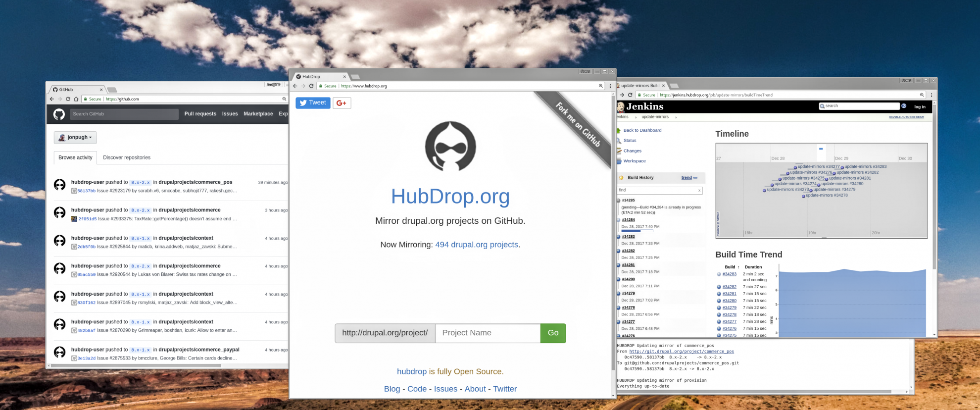Open the About link in HubDrop footer
Viewport: 980px width, 410px height.
click(x=475, y=389)
